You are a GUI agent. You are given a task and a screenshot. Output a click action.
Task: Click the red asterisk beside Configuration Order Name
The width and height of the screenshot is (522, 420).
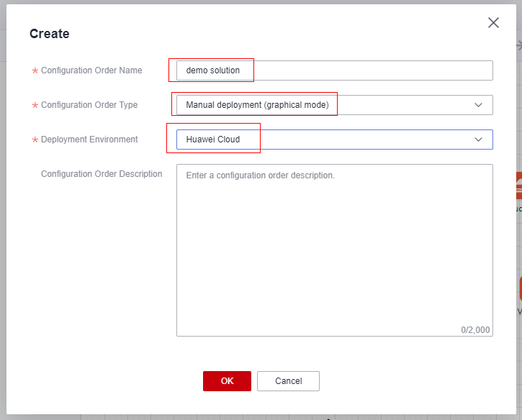(35, 70)
